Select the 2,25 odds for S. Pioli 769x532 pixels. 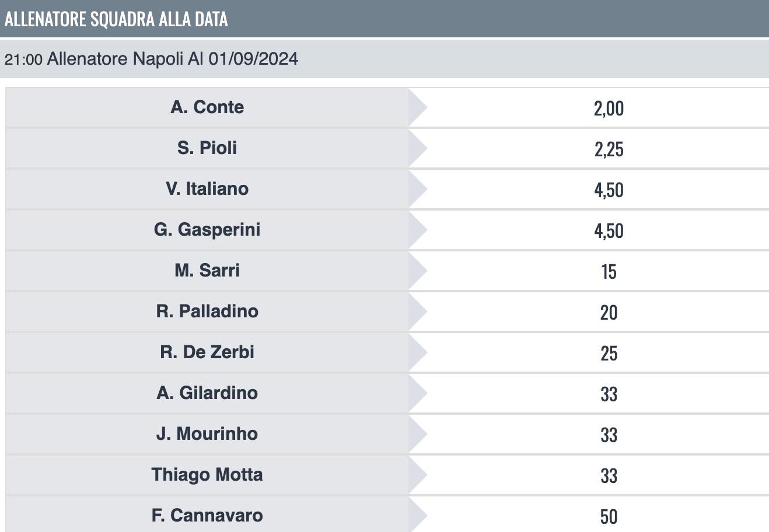(609, 149)
